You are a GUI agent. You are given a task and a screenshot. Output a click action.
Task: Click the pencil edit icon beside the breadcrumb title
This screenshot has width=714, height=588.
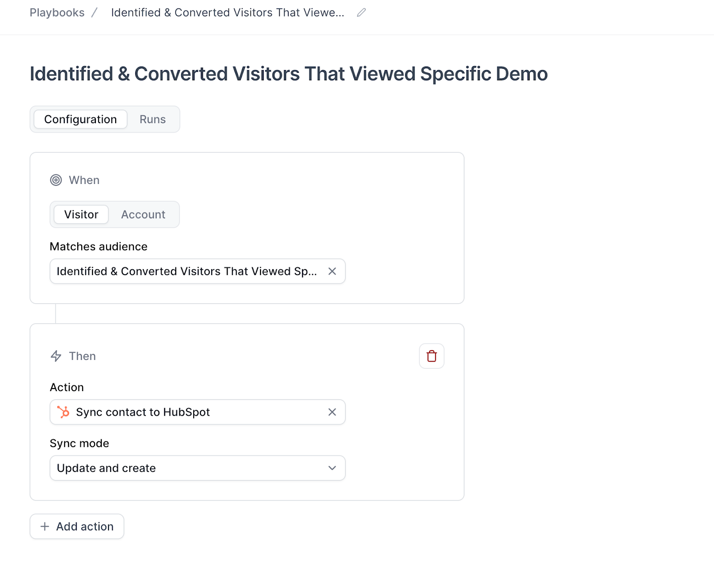[x=361, y=13]
